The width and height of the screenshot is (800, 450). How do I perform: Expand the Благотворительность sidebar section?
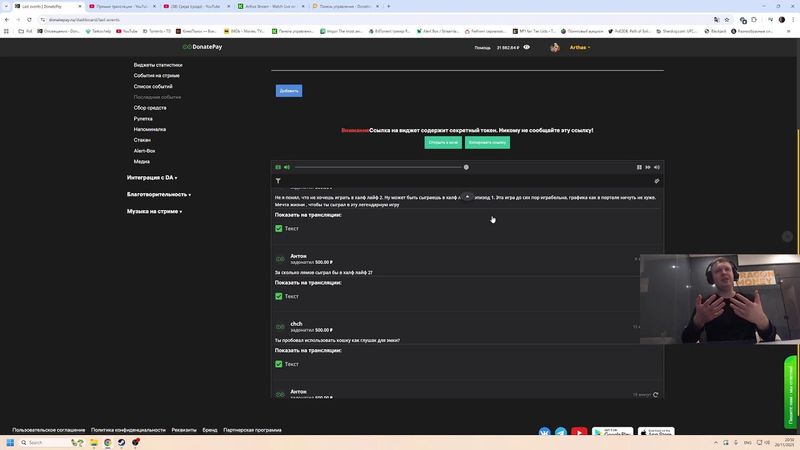tap(158, 194)
